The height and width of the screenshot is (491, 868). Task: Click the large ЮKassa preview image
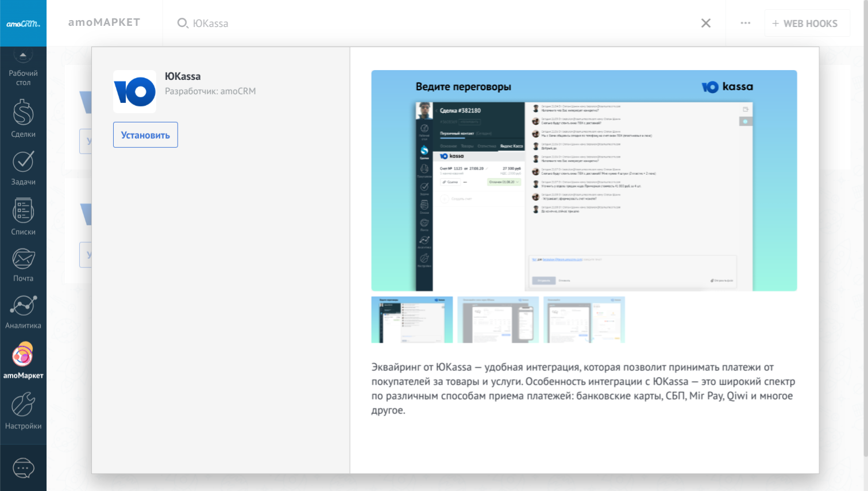coord(584,181)
